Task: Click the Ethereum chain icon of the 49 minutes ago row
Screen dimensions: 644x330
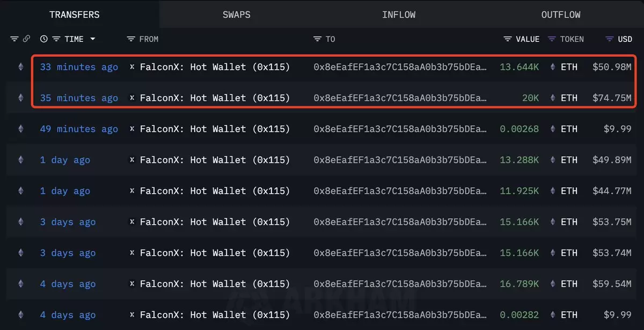Action: point(21,129)
